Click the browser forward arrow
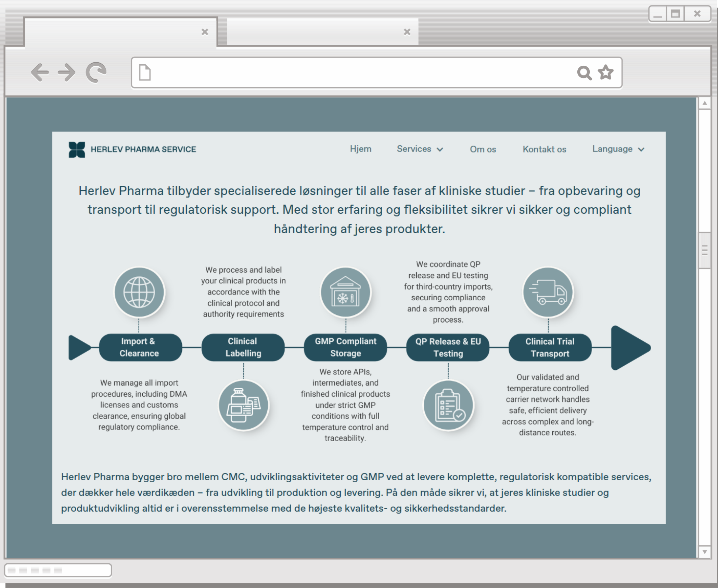The height and width of the screenshot is (588, 718). click(x=66, y=72)
